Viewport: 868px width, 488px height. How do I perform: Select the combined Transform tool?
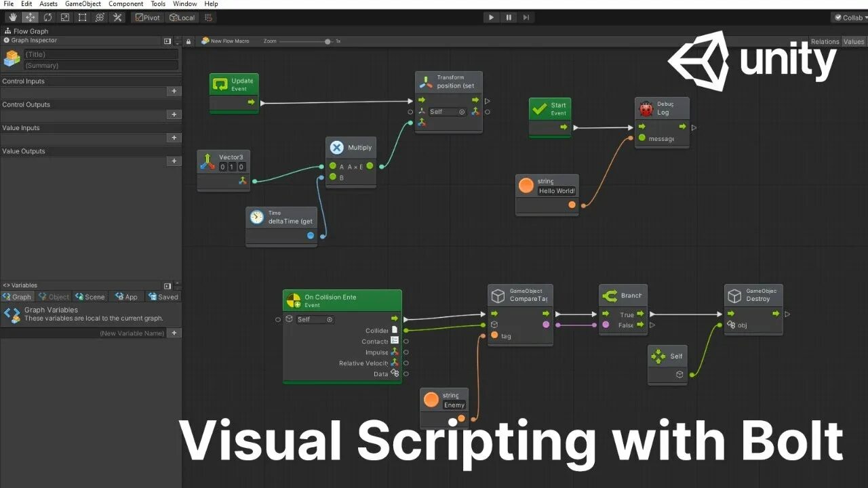99,18
